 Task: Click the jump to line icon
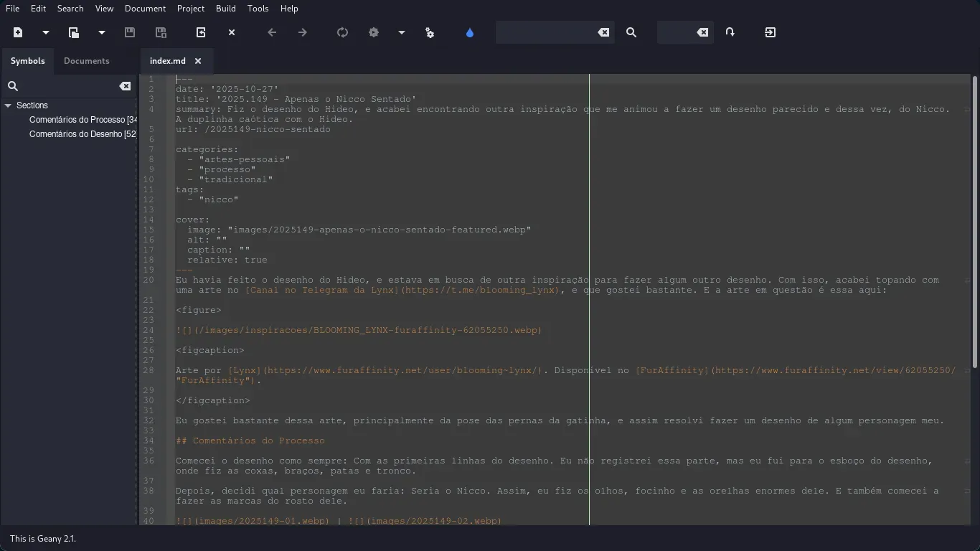[730, 32]
